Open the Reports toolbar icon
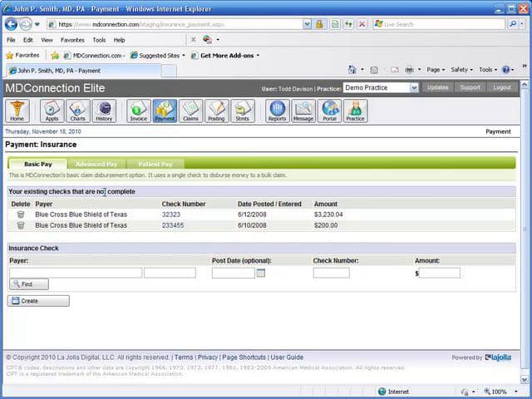Image resolution: width=532 pixels, height=399 pixels. pos(278,111)
